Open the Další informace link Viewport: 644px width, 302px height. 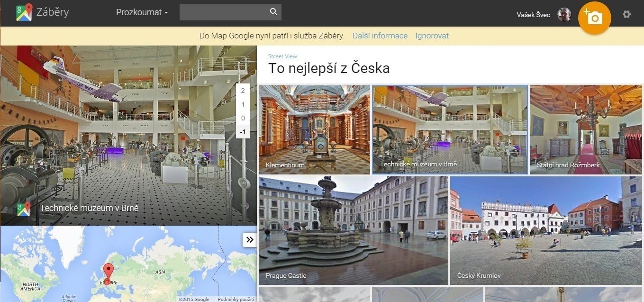click(380, 36)
